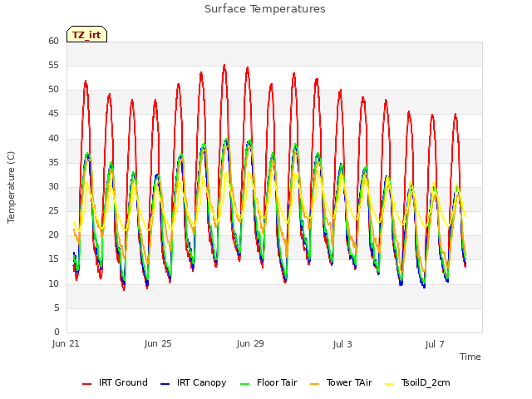Click the orange Tower TAir legend swatch

point(314,384)
